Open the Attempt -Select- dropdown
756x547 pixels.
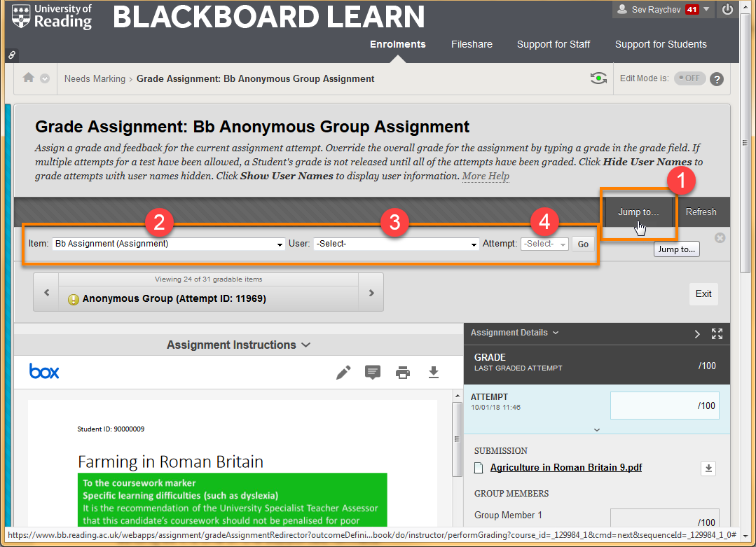point(544,244)
